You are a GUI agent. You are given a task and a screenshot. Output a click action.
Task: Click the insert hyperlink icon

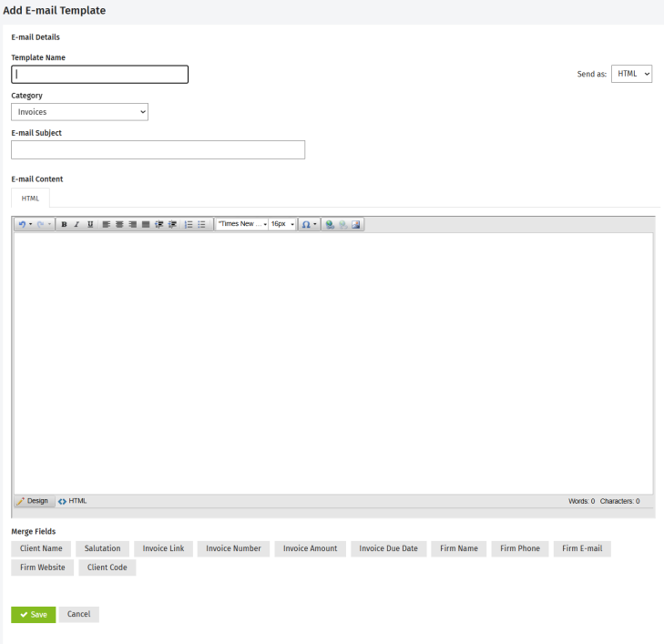pos(330,224)
